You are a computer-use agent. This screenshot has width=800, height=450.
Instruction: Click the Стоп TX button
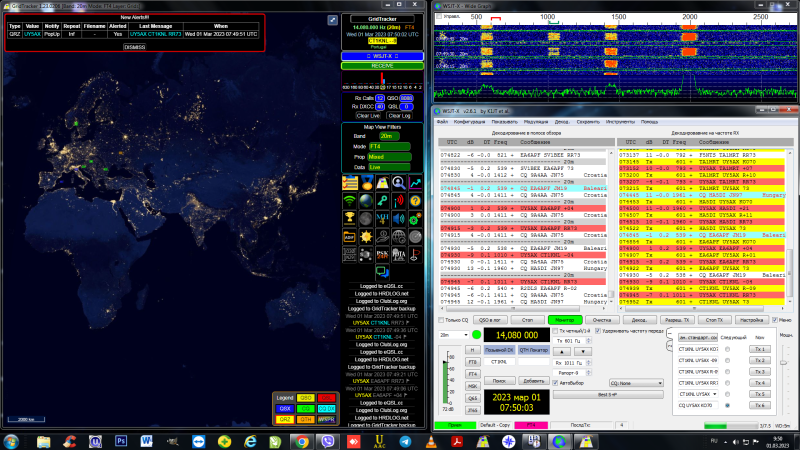pyautogui.click(x=714, y=320)
